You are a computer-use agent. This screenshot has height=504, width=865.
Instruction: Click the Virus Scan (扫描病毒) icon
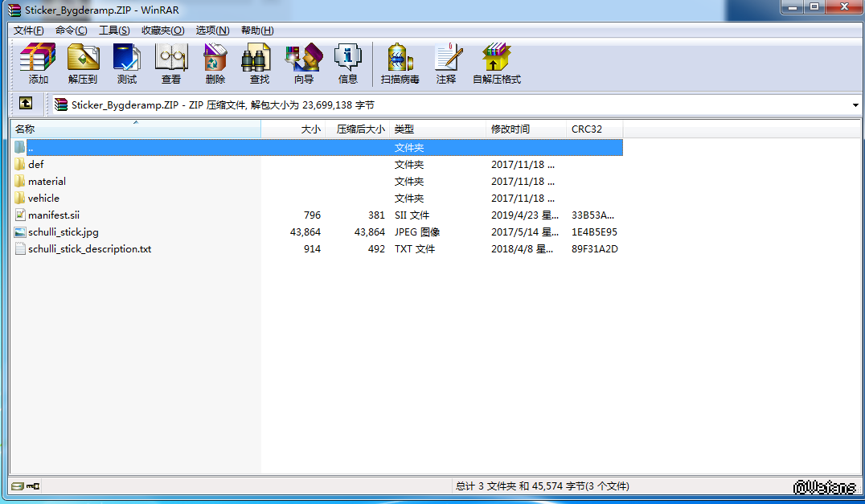pos(400,64)
